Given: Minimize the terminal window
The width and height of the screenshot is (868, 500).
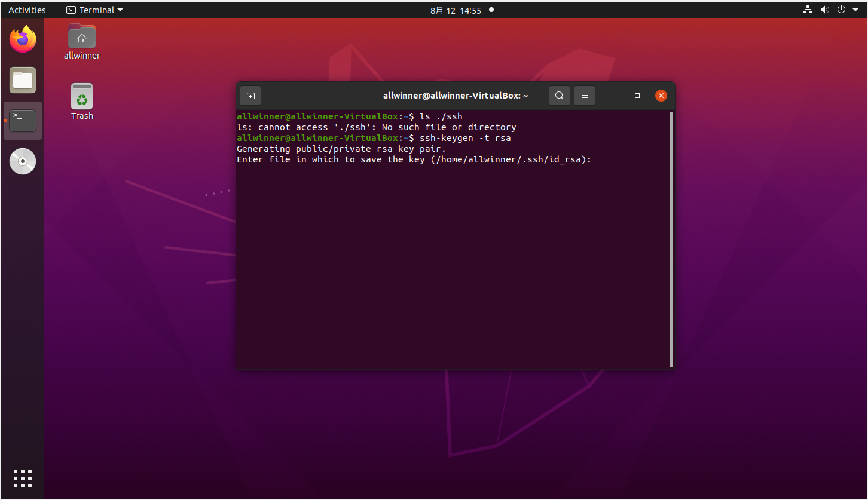Looking at the screenshot, I should point(613,96).
